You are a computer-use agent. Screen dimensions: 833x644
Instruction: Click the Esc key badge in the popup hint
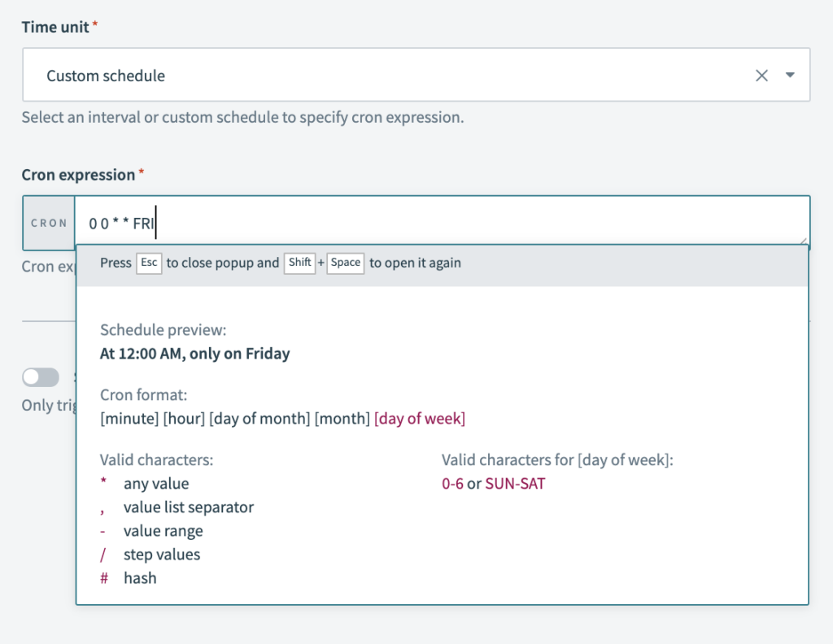[x=149, y=263]
